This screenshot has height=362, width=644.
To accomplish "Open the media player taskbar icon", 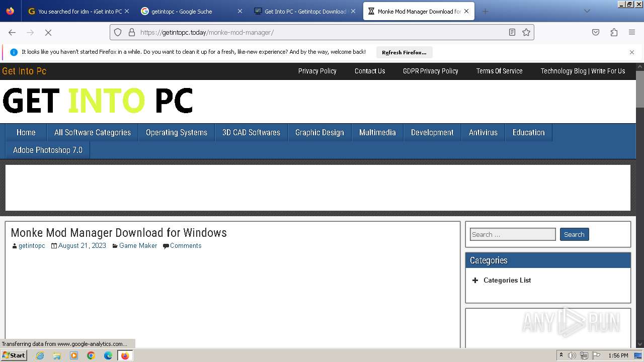I will pyautogui.click(x=74, y=355).
